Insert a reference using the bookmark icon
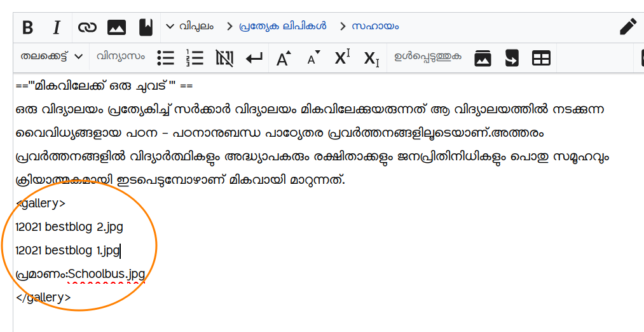 tap(146, 27)
